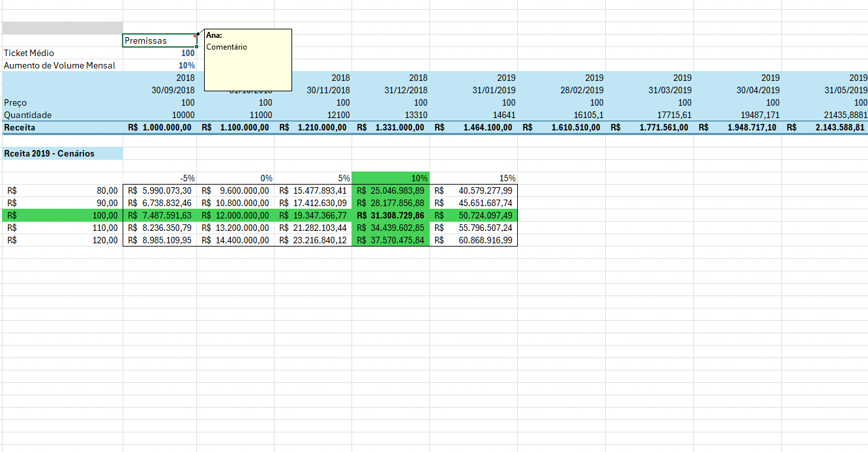Click the 0% scenario column header
This screenshot has width=868, height=452.
coord(235,177)
